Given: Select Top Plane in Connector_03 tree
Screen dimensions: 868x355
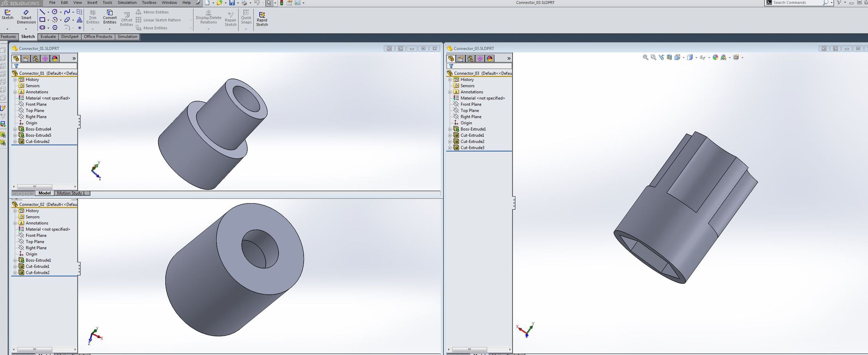Looking at the screenshot, I should coord(469,111).
